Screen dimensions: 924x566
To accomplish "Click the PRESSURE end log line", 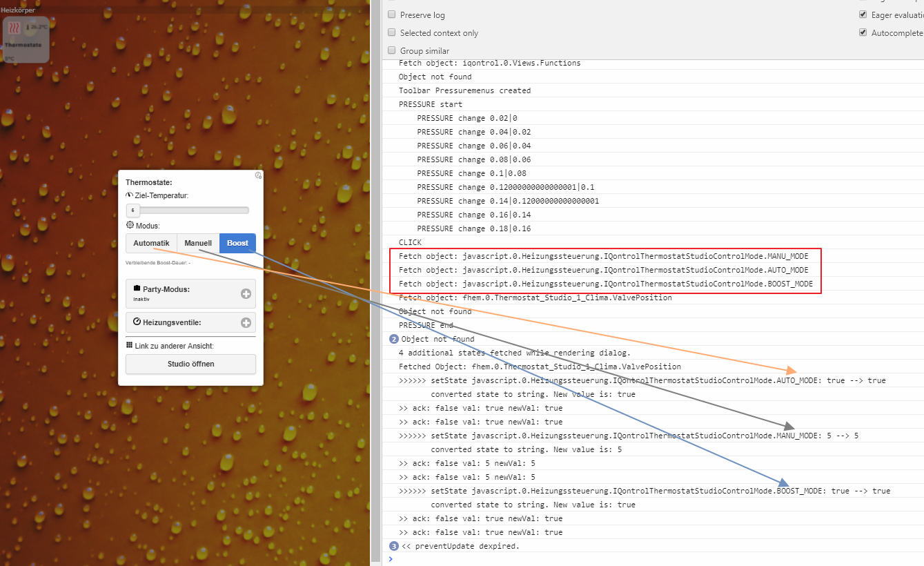I will click(x=426, y=325).
